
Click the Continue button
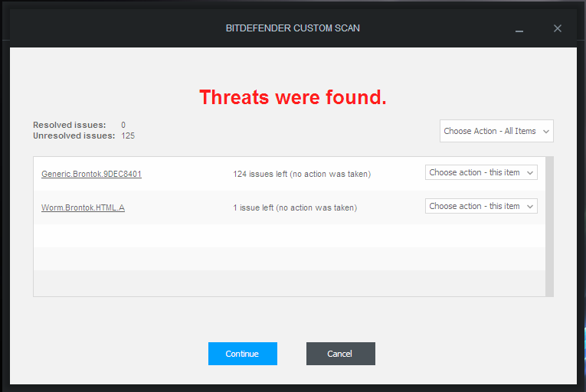pos(243,354)
